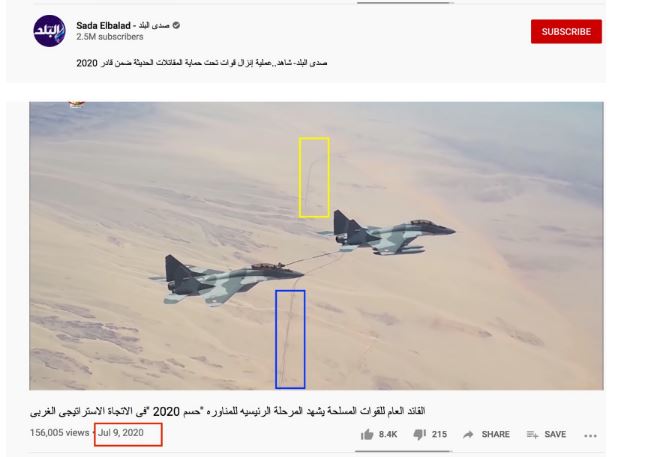Click the verified checkmark badge

point(176,26)
